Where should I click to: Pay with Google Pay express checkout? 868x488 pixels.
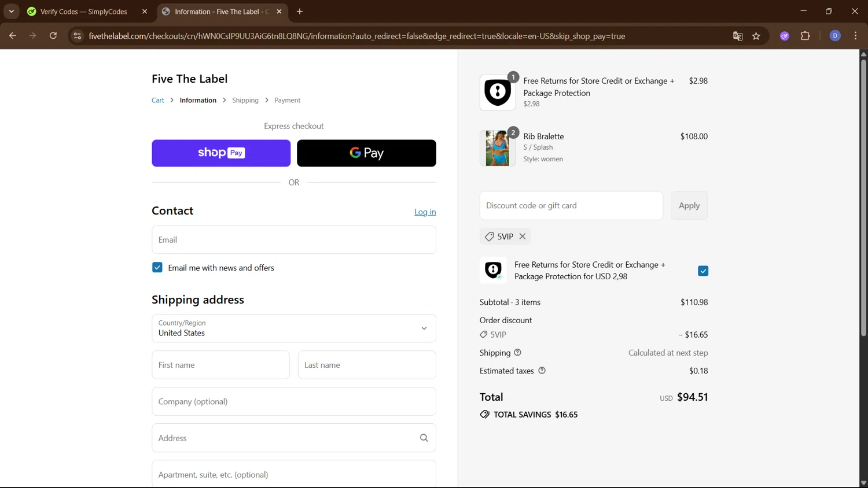click(366, 153)
